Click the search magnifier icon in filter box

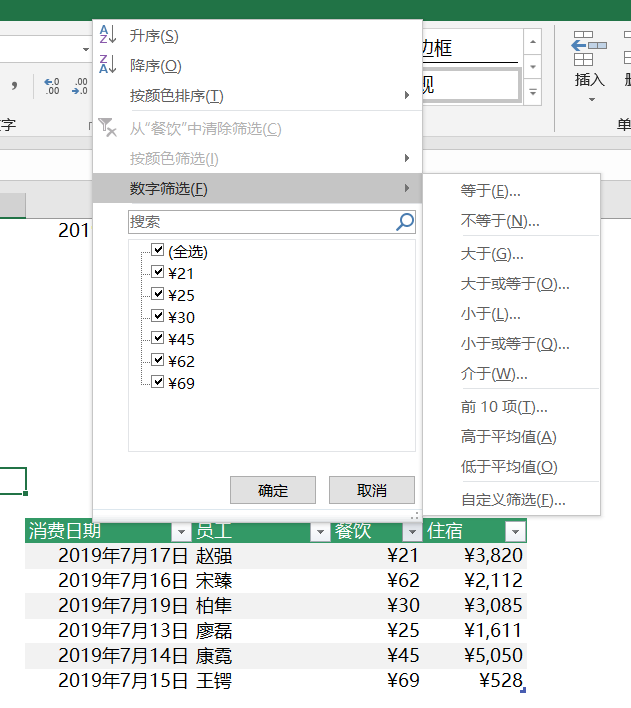pos(404,222)
